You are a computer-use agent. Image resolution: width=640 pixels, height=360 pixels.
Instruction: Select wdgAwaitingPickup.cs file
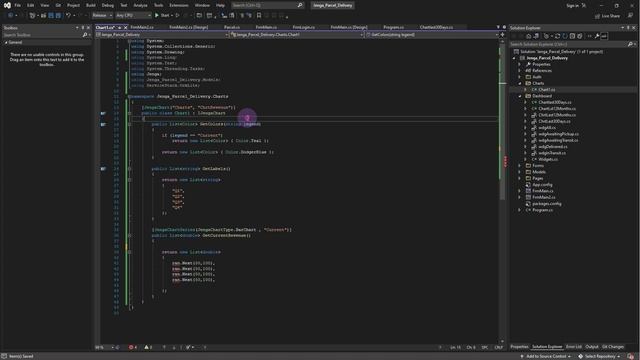[558, 134]
